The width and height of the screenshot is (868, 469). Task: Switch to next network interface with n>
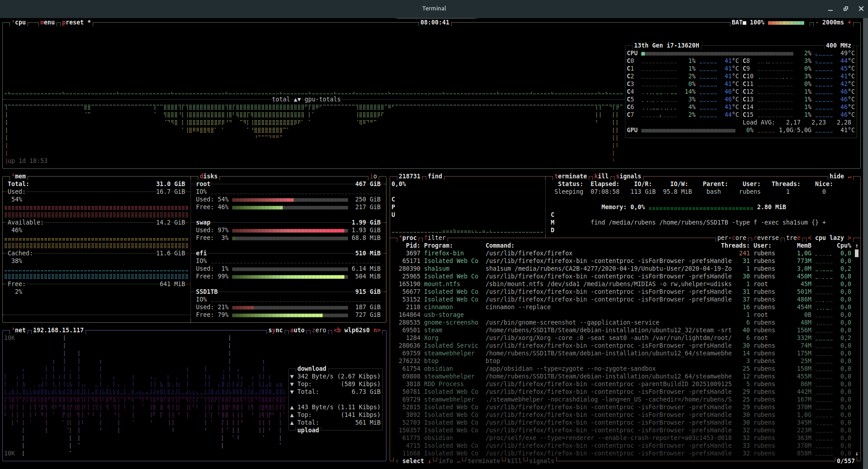(377, 330)
